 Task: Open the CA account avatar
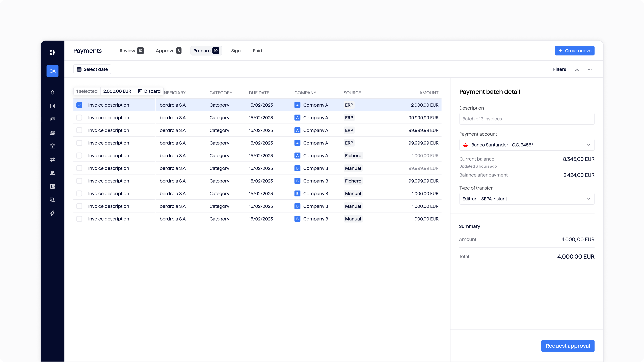[52, 71]
